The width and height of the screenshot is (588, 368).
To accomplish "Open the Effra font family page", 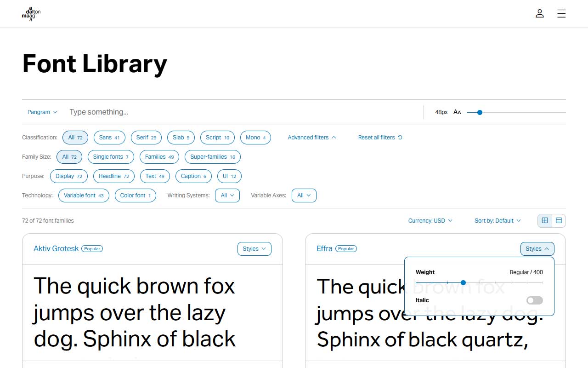I will pyautogui.click(x=324, y=248).
